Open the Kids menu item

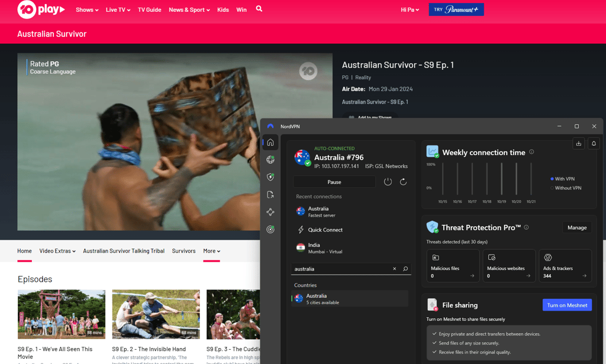(x=223, y=9)
